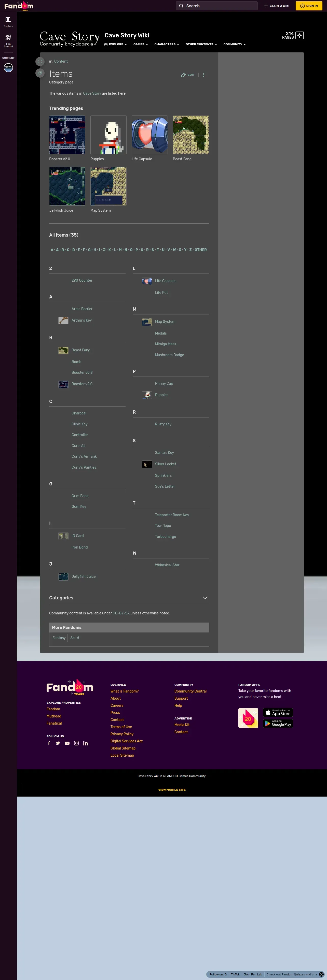Open the Community dropdown menu

tap(235, 45)
